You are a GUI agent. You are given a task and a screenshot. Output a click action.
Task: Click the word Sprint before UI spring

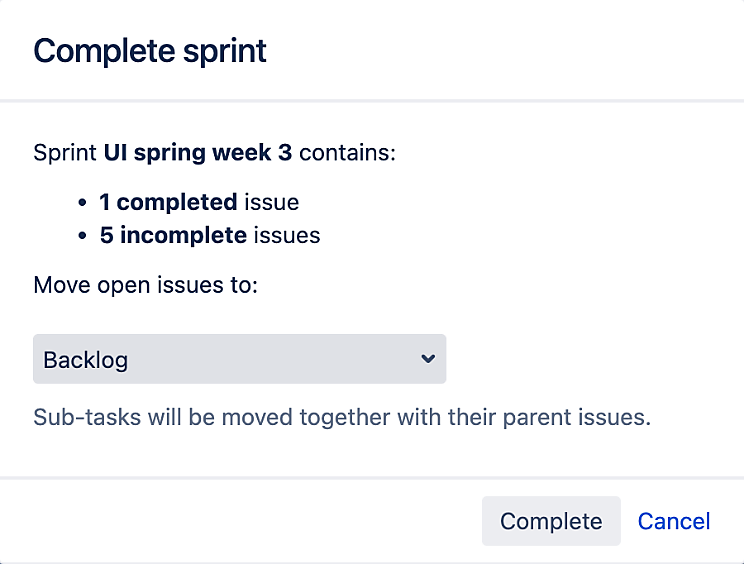pyautogui.click(x=65, y=153)
